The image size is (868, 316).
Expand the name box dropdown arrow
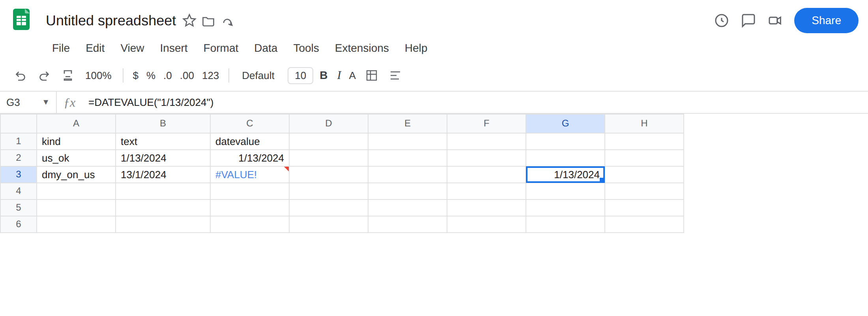tap(46, 102)
